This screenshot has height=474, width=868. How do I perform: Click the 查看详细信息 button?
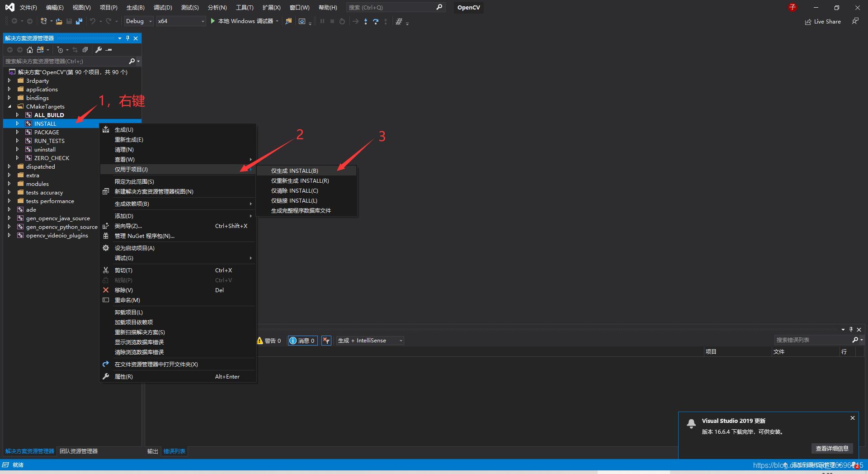(832, 448)
